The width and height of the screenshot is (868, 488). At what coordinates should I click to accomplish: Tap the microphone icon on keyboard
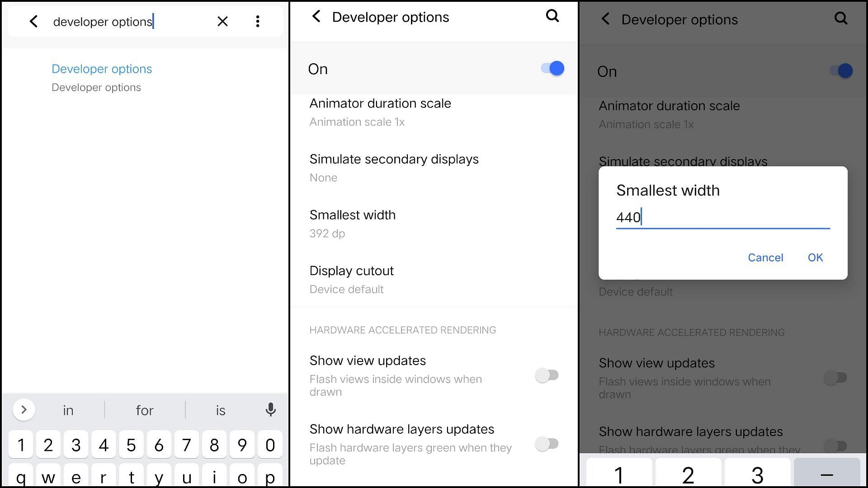(x=269, y=410)
